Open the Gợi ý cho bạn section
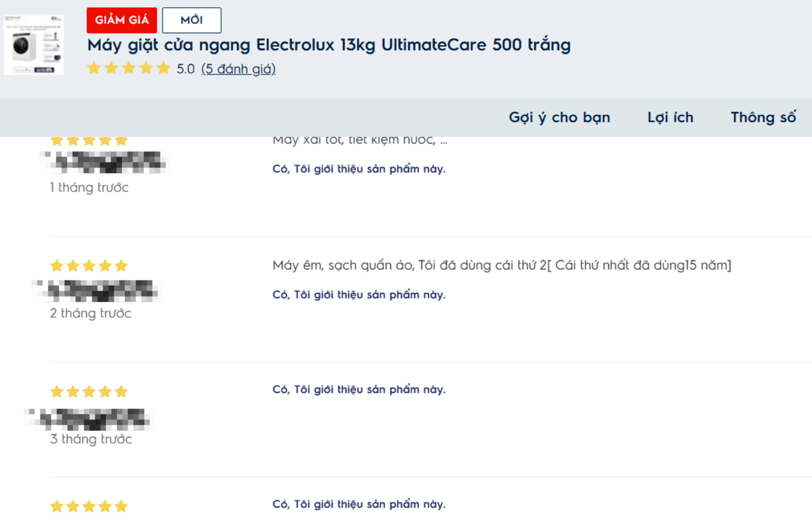812x522 pixels. point(559,117)
